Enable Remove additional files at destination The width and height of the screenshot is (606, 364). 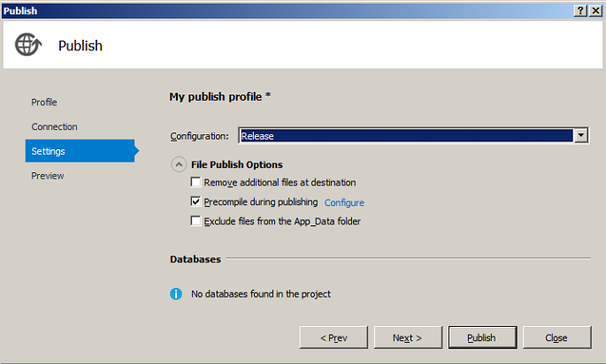pyautogui.click(x=196, y=183)
